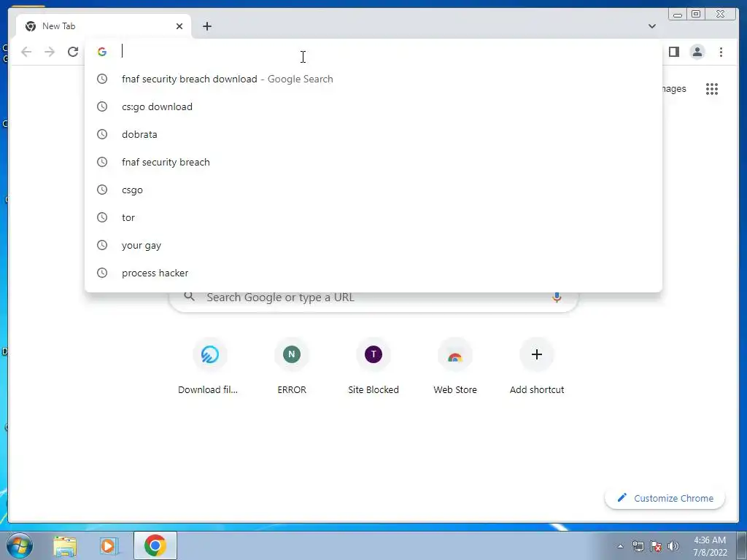This screenshot has width=747, height=560.
Task: Click the history clock icon beside csgo
Action: 102,190
